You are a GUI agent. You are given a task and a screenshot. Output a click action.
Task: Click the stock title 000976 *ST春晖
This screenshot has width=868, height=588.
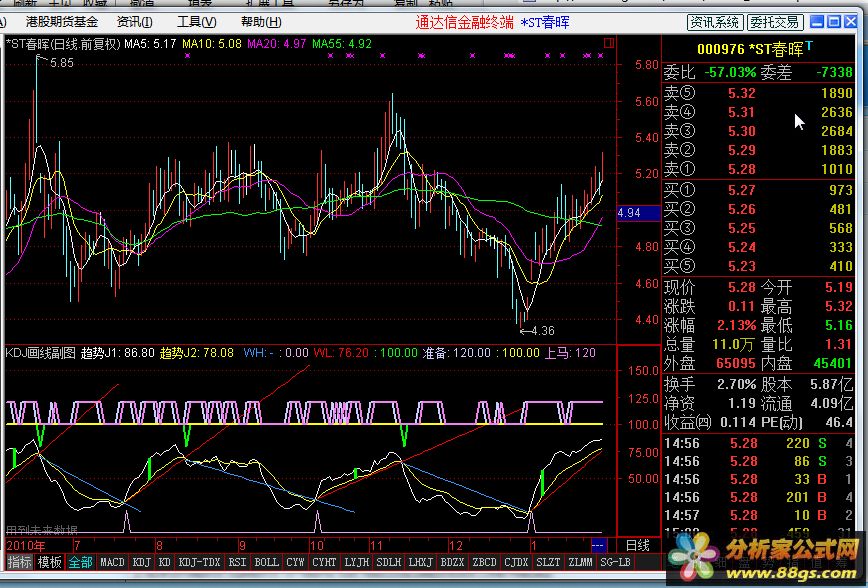pos(750,49)
